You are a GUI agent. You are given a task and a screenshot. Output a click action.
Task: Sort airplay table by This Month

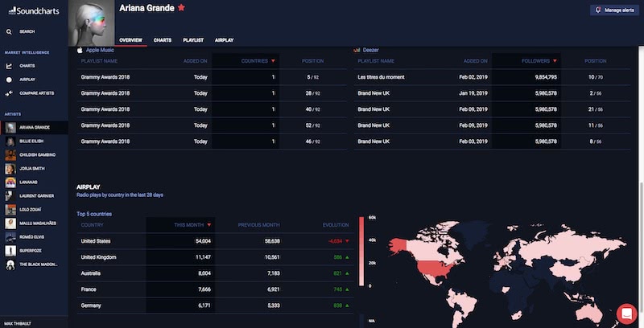pyautogui.click(x=192, y=224)
